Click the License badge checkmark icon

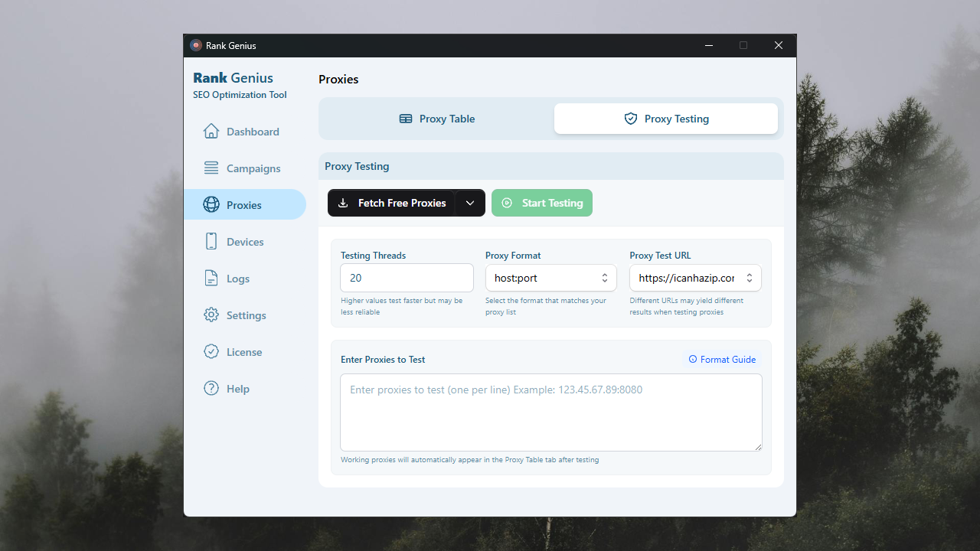click(x=211, y=352)
